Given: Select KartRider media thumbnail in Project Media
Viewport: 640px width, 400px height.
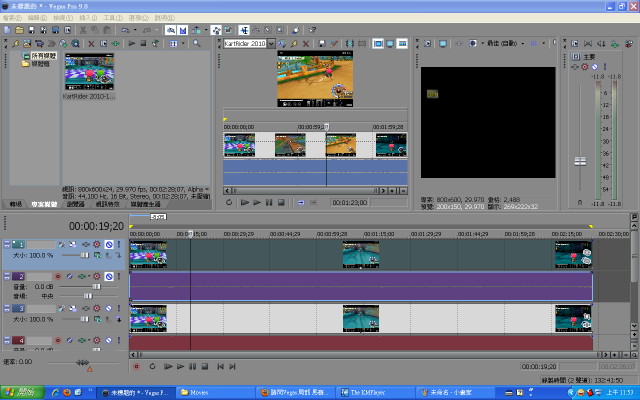Looking at the screenshot, I should click(x=89, y=72).
